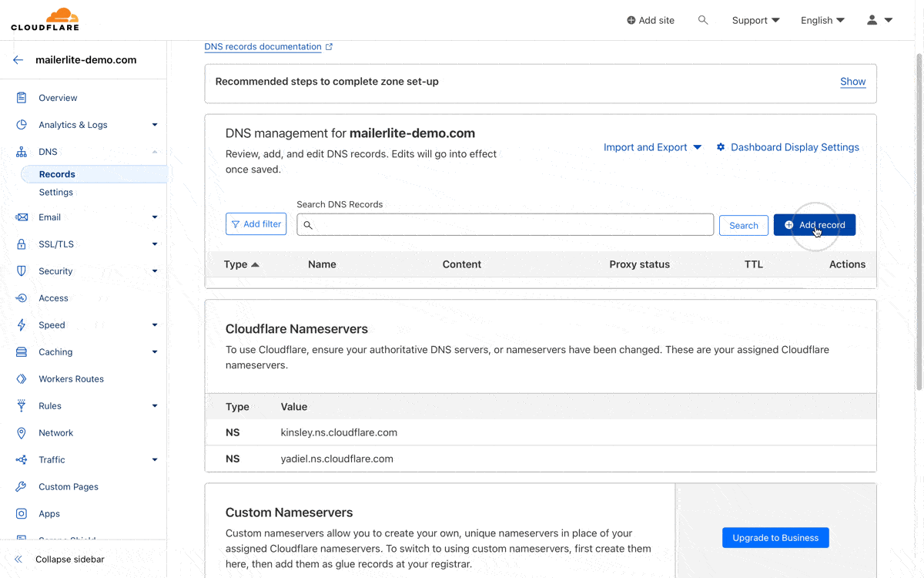Image resolution: width=924 pixels, height=578 pixels.
Task: Open the Network sidebar icon
Action: (22, 433)
